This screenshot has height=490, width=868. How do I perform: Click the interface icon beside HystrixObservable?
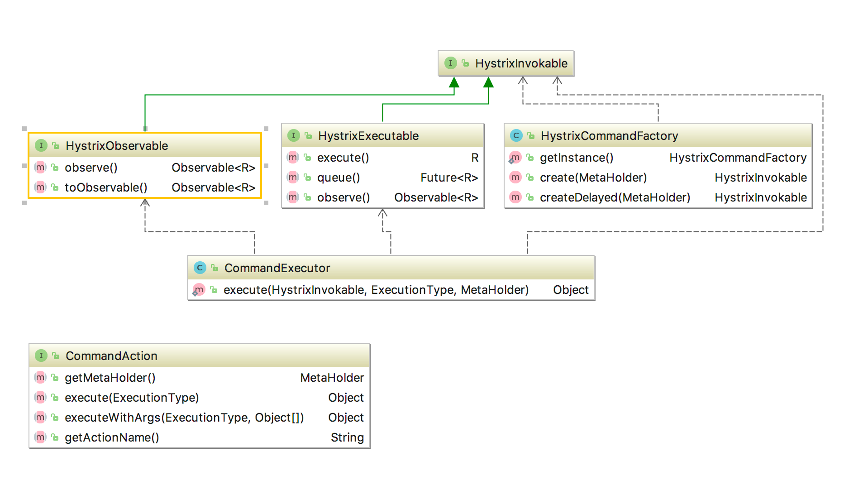[41, 145]
